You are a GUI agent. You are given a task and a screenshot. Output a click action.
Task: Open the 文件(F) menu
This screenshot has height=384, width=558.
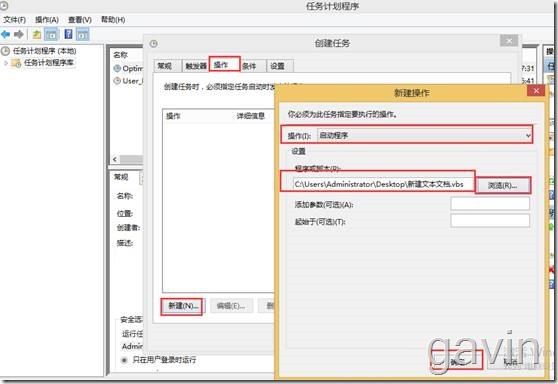(15, 20)
